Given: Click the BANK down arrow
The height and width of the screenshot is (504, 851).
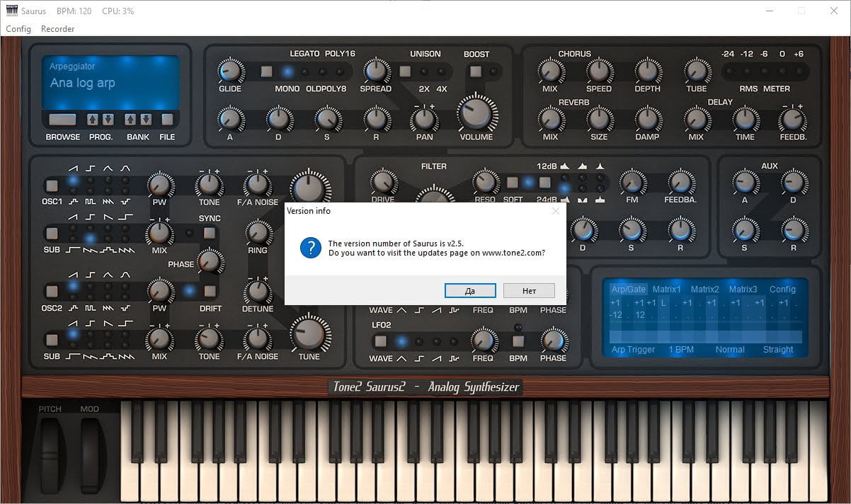Looking at the screenshot, I should 146,120.
